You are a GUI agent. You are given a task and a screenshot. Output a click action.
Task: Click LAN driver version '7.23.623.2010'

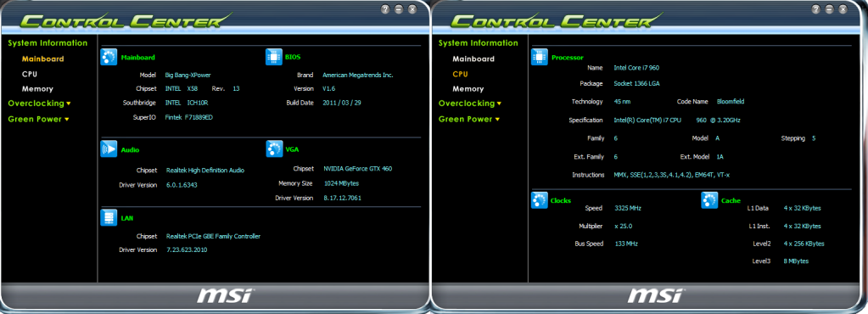[x=188, y=250]
